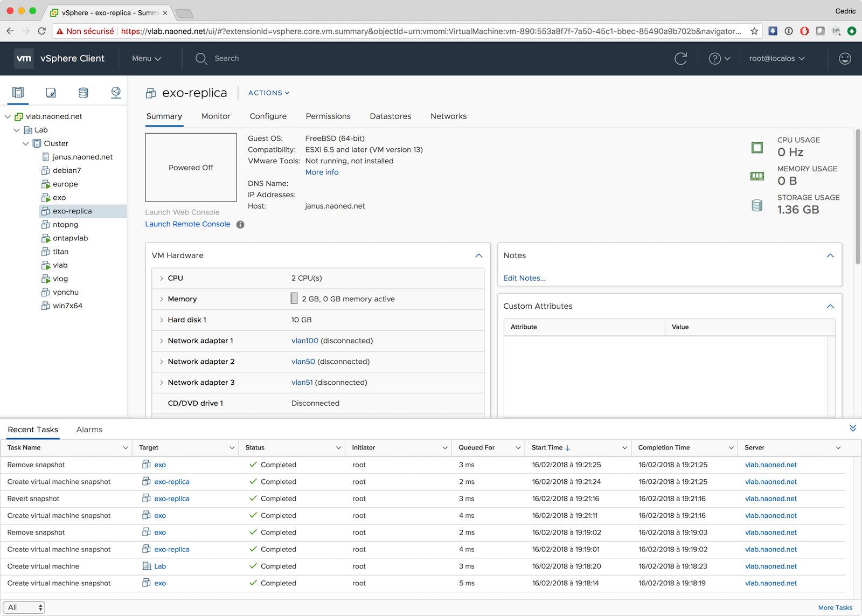The width and height of the screenshot is (862, 616).
Task: Open the ACTIONS dropdown menu
Action: click(268, 93)
